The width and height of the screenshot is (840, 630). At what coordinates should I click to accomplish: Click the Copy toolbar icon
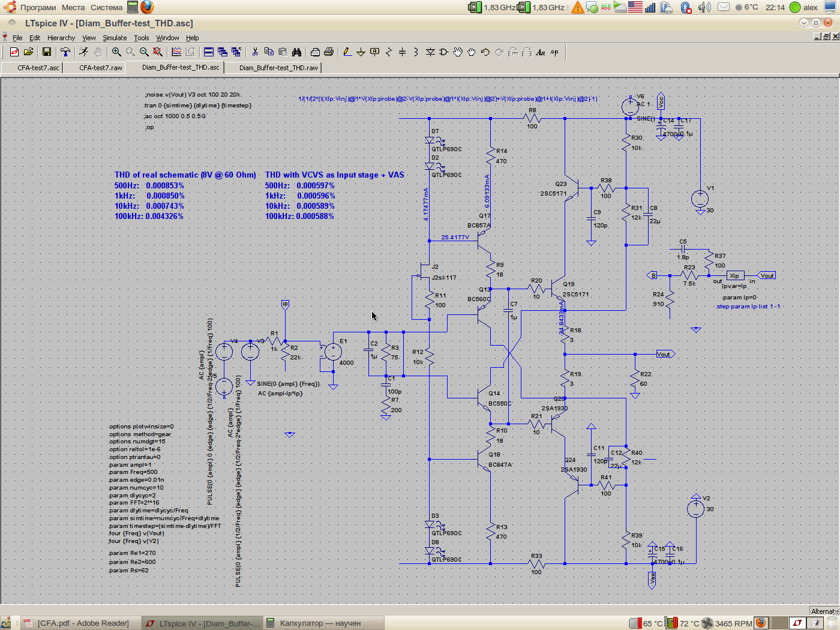point(269,52)
